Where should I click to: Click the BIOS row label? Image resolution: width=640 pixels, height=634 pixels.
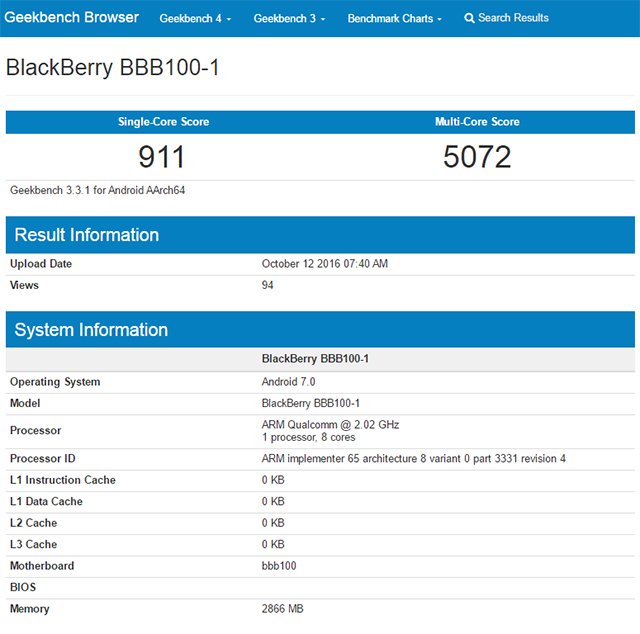(23, 587)
